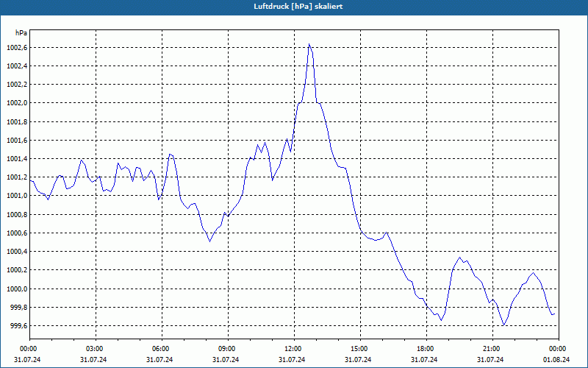
Task: Pick the y-axis label '1001,8'
Action: (17, 122)
